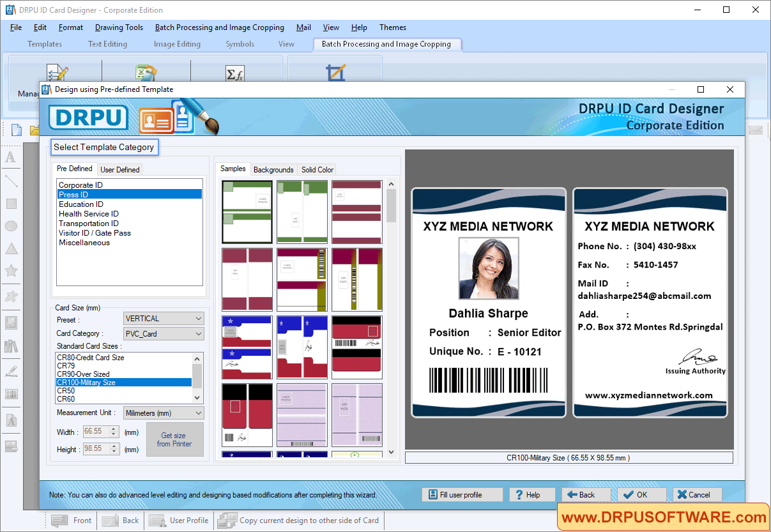Image resolution: width=771 pixels, height=532 pixels.
Task: Click the Star shape tool
Action: [x=11, y=271]
